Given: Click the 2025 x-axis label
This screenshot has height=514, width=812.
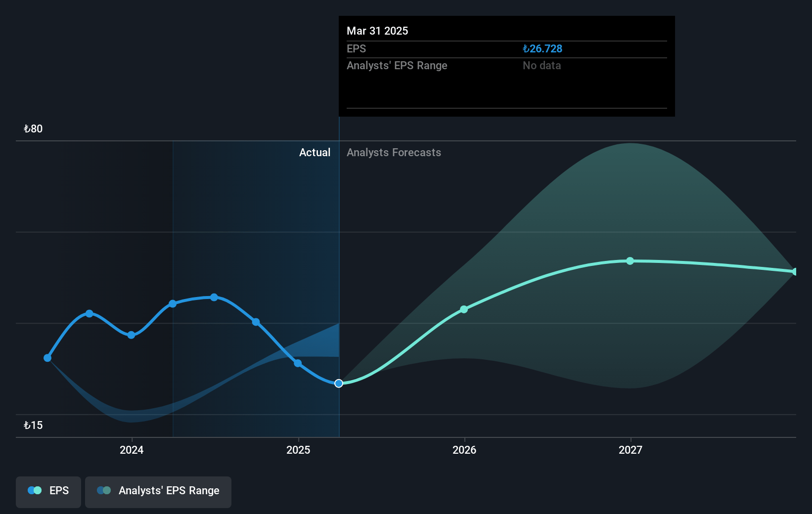Looking at the screenshot, I should [x=298, y=450].
